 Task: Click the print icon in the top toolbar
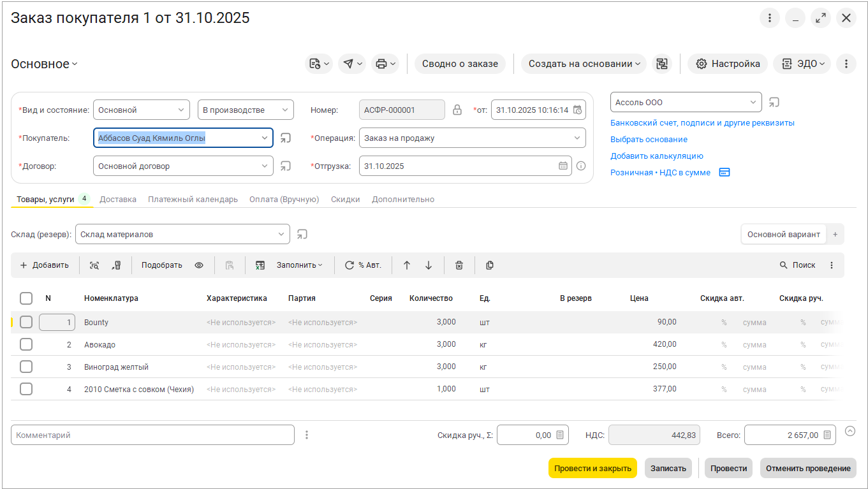(381, 64)
